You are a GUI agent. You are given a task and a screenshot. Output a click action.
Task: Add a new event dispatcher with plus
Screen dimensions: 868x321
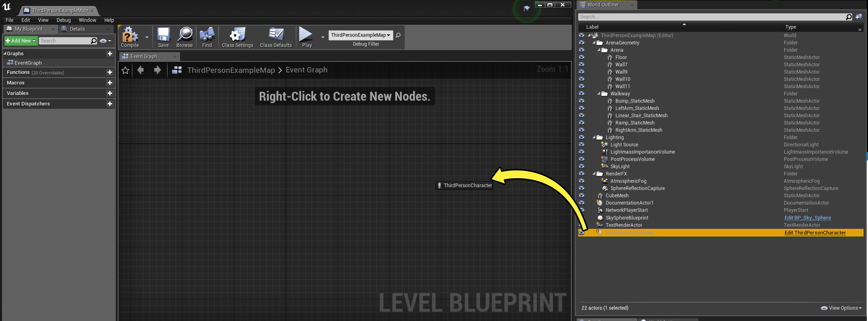click(x=110, y=103)
